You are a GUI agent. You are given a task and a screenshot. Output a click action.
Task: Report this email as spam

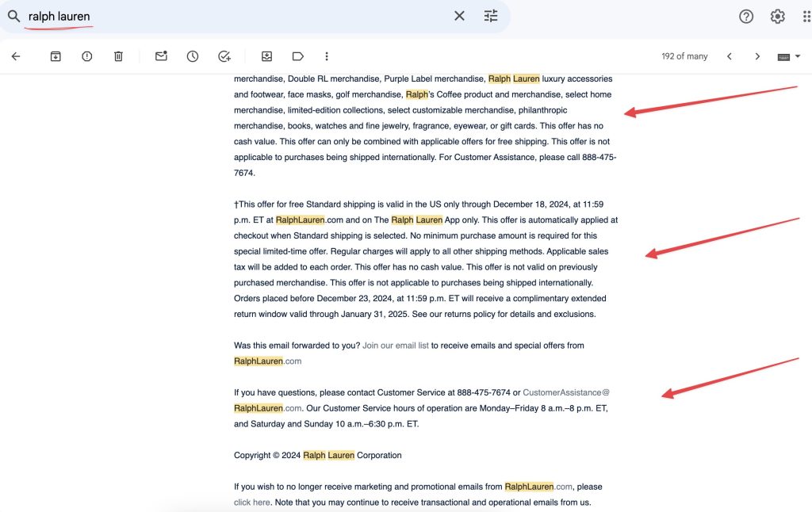pos(86,56)
